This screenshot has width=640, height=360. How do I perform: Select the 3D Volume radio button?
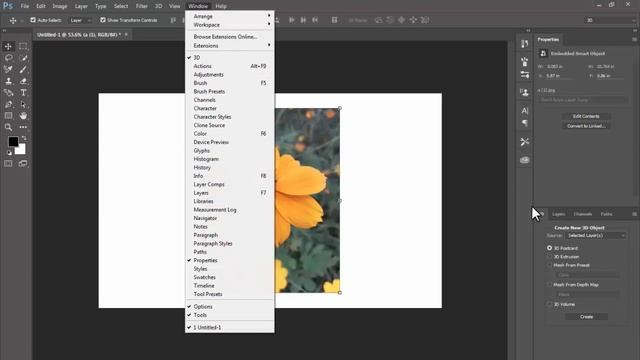(549, 304)
